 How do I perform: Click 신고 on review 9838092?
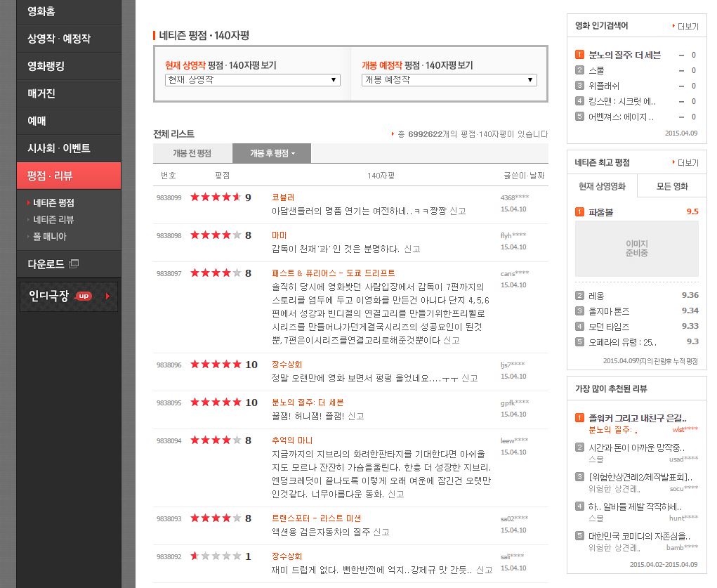coord(485,570)
